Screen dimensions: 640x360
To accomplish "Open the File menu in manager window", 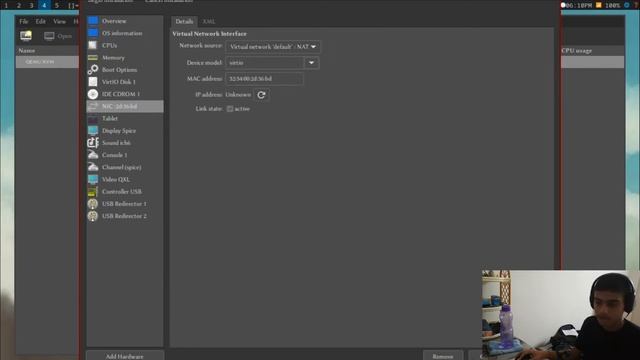I will pos(24,22).
